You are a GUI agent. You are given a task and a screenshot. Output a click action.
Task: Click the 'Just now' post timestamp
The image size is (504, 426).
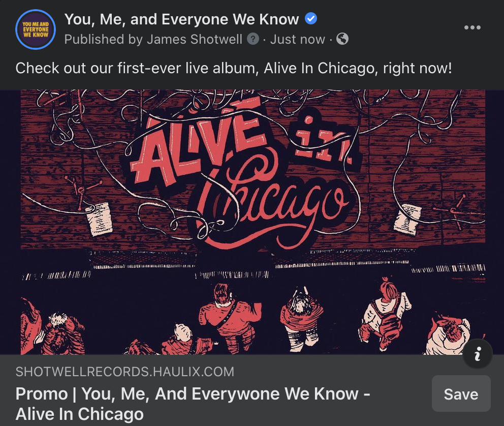pyautogui.click(x=297, y=39)
